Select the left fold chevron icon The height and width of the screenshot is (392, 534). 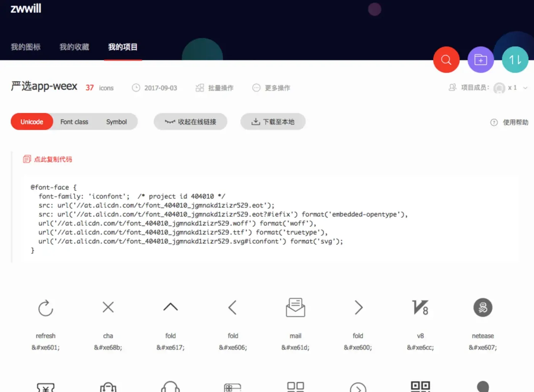[233, 307]
